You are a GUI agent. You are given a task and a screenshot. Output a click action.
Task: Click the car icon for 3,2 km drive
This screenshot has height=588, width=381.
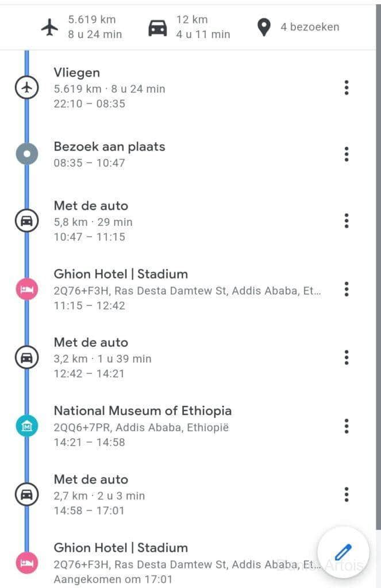(x=26, y=358)
